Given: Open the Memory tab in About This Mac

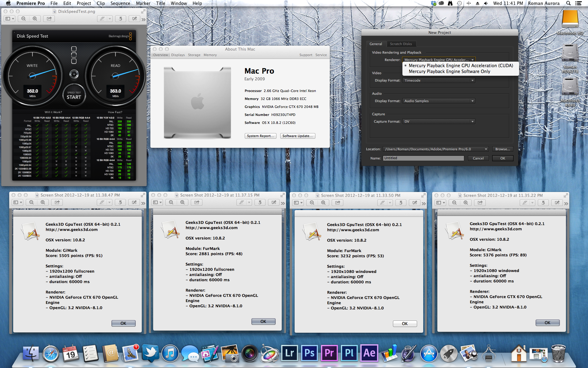Looking at the screenshot, I should pos(210,55).
